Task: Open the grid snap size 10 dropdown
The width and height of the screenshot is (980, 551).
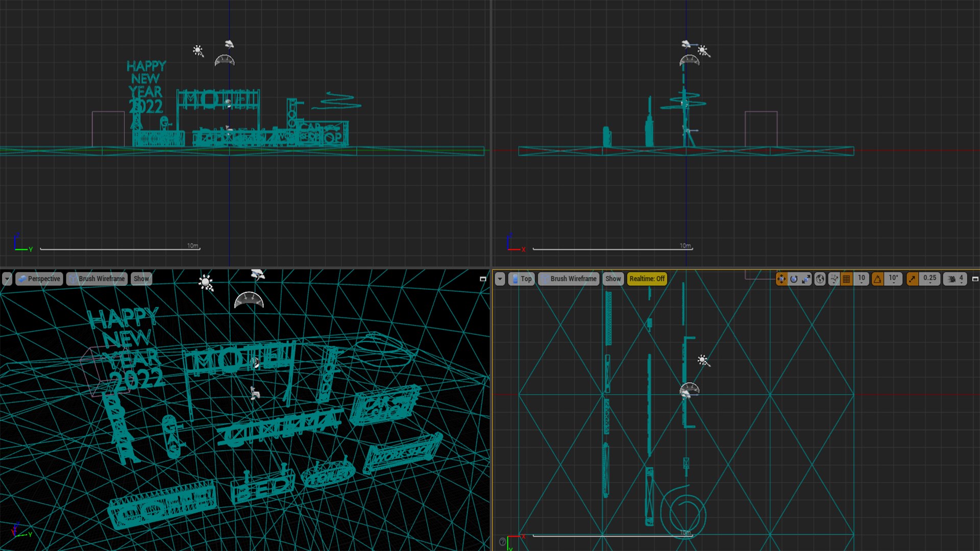Action: point(862,279)
